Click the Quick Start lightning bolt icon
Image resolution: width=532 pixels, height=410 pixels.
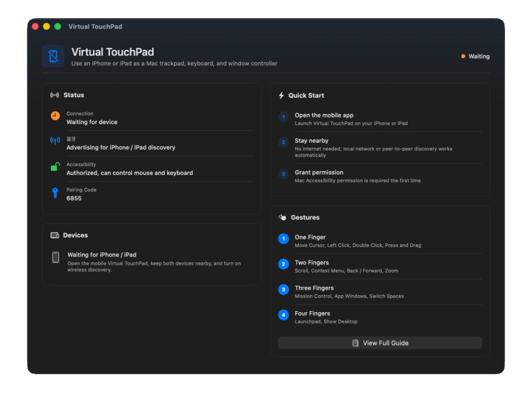(281, 96)
